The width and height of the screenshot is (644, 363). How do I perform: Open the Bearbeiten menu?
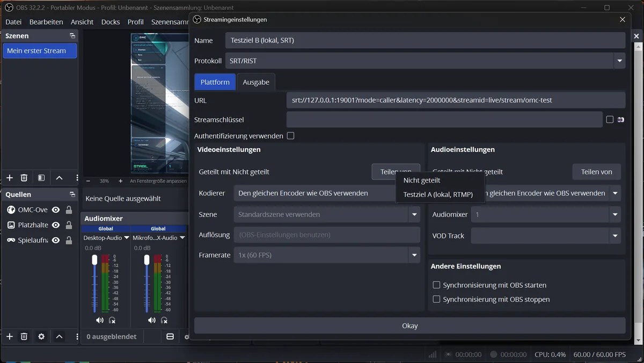pyautogui.click(x=46, y=22)
